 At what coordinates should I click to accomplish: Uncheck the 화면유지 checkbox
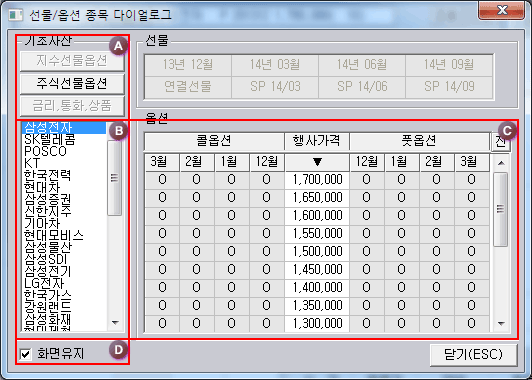pyautogui.click(x=25, y=355)
